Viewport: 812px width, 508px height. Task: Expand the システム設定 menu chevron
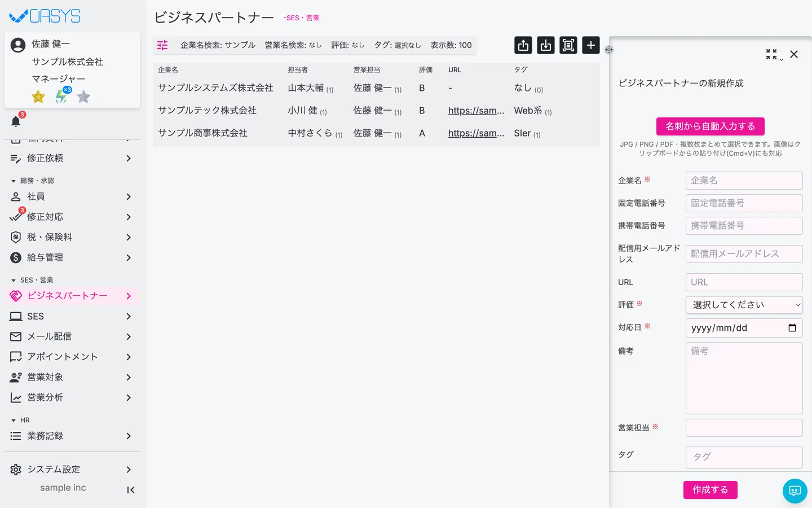[129, 470]
